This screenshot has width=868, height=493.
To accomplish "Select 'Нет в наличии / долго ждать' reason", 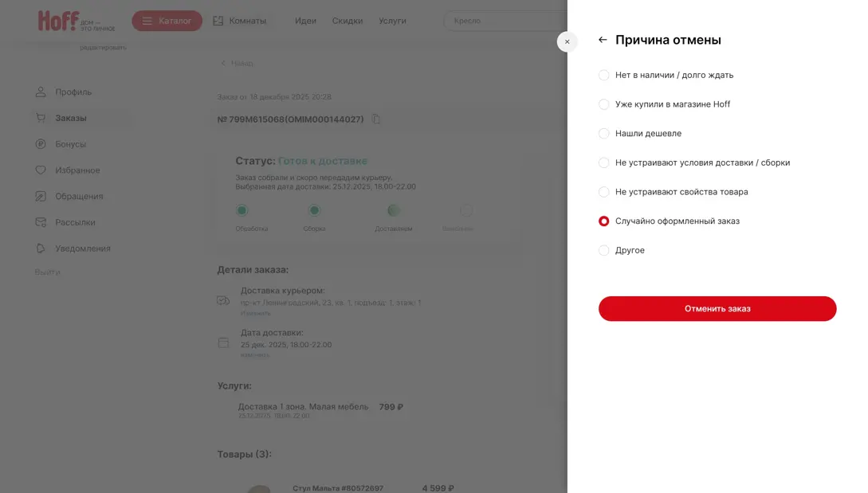I will tap(604, 75).
